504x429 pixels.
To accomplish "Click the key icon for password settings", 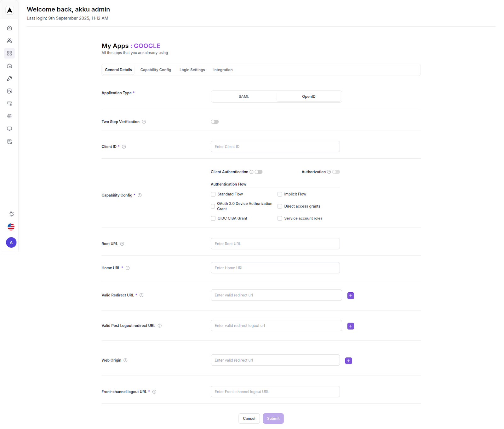I will (9, 78).
